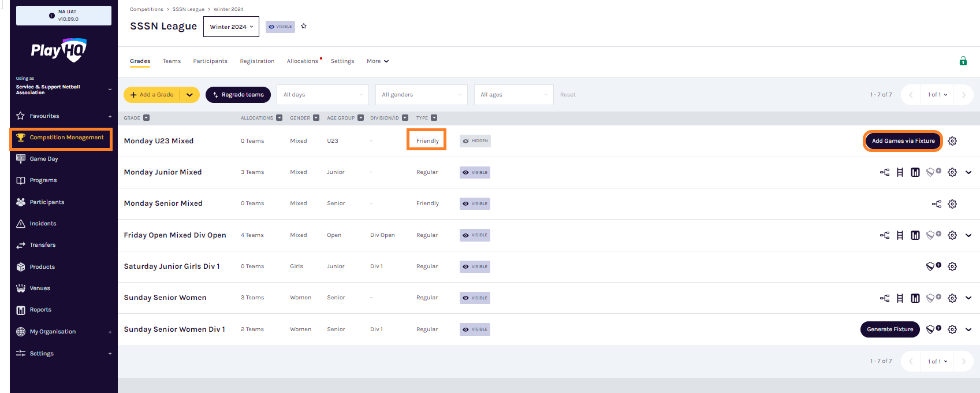Switch to the Allocations tab
Viewport: 980px width, 393px height.
coord(303,61)
